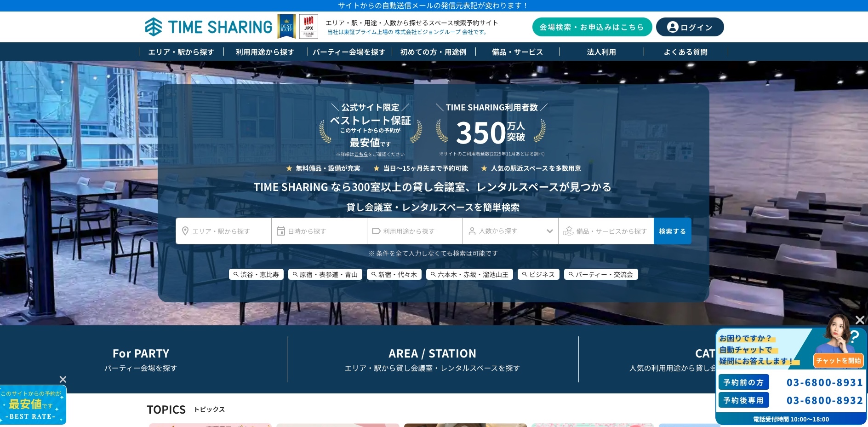
Task: Open the 利用用途から探す selector field
Action: (x=415, y=231)
